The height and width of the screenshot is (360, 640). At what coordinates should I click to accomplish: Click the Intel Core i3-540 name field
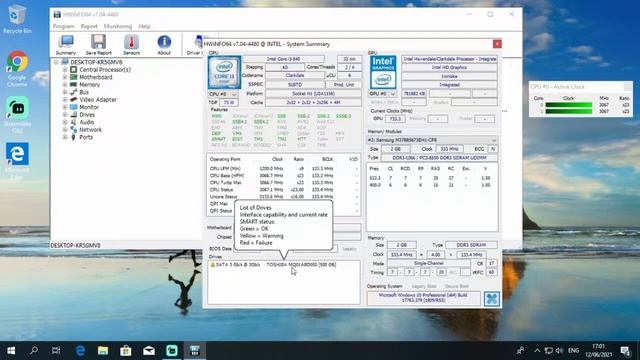coord(283,59)
